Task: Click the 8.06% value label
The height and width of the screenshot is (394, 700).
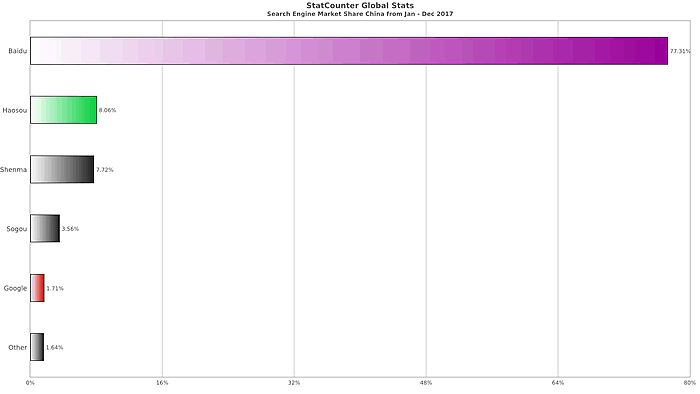Action: [x=107, y=110]
